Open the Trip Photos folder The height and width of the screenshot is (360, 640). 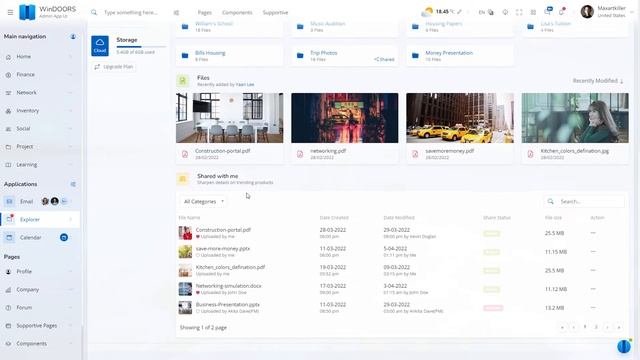[344, 56]
